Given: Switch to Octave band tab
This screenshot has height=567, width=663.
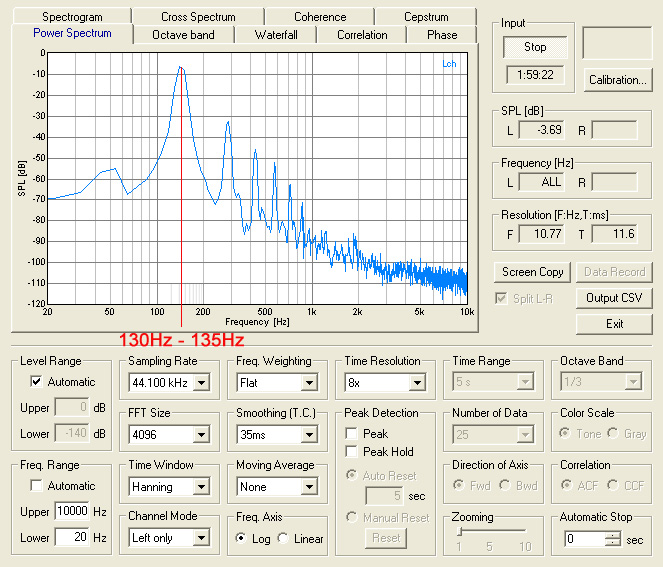Looking at the screenshot, I should [x=183, y=35].
